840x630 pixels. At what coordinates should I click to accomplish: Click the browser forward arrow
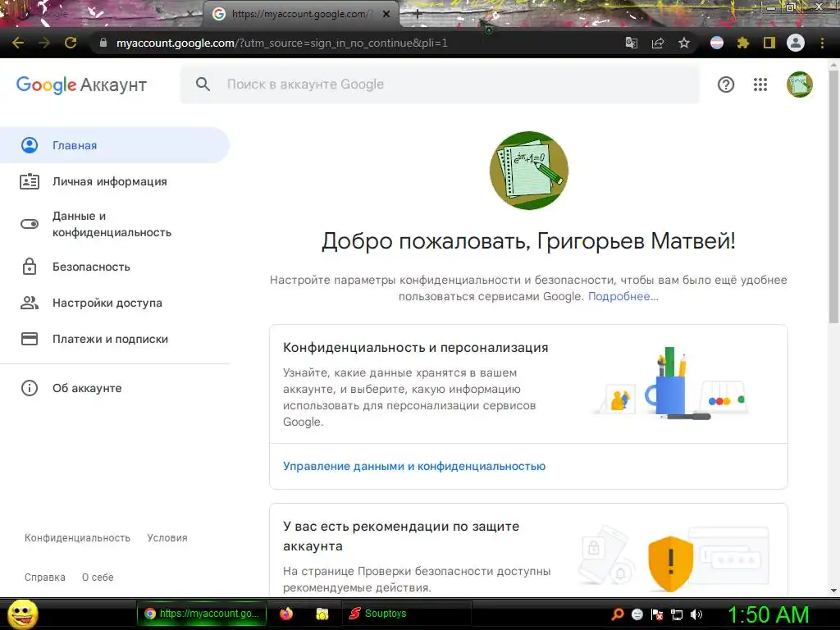[x=44, y=43]
